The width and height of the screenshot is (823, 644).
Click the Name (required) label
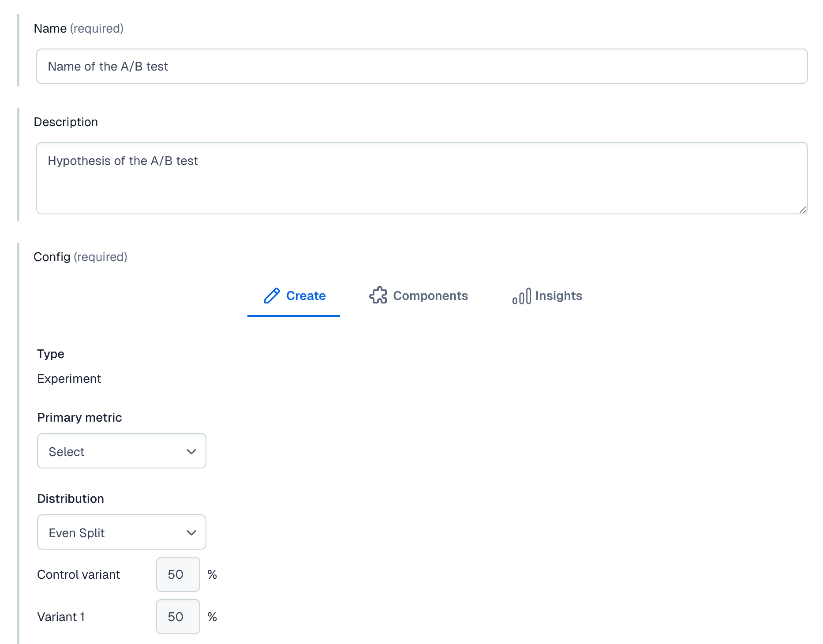pos(79,29)
